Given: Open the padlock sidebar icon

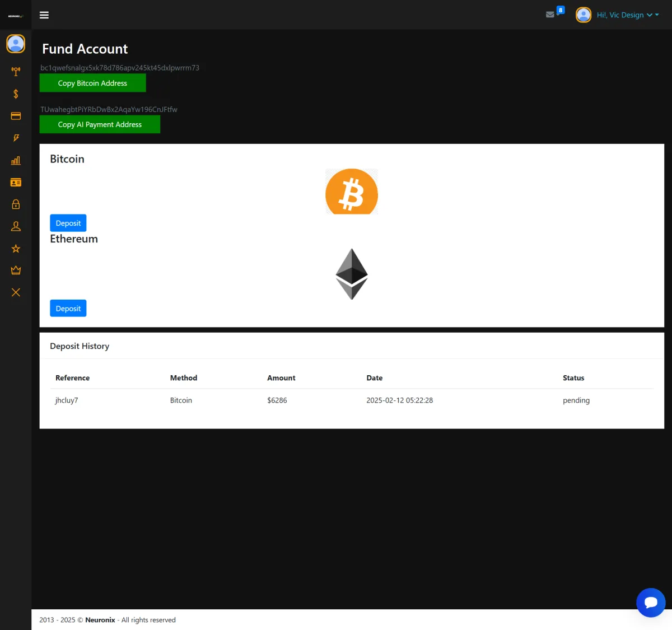Looking at the screenshot, I should pos(16,204).
